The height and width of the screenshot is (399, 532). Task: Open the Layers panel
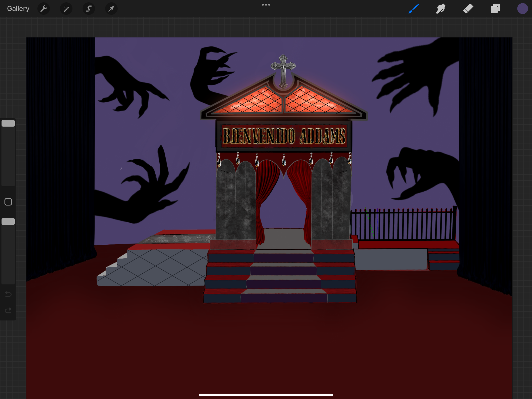pos(495,9)
